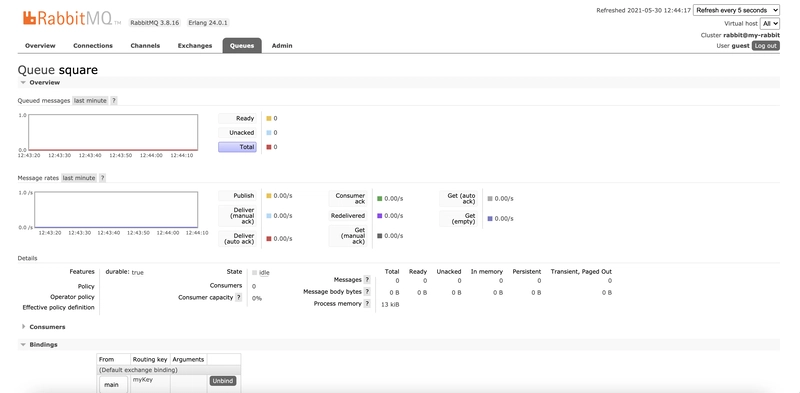Screen dimensions: 800x393
Task: Toggle the Total queued messages legend
Action: 237,147
